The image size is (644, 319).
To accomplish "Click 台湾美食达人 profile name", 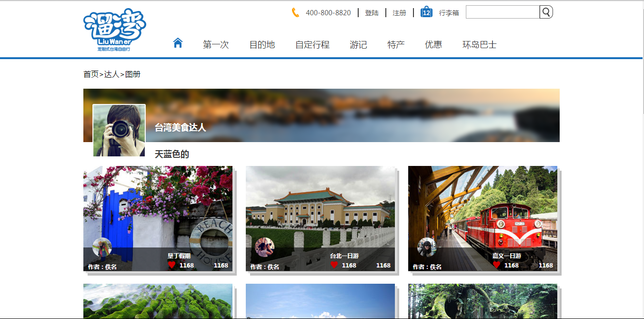I will pos(181,127).
